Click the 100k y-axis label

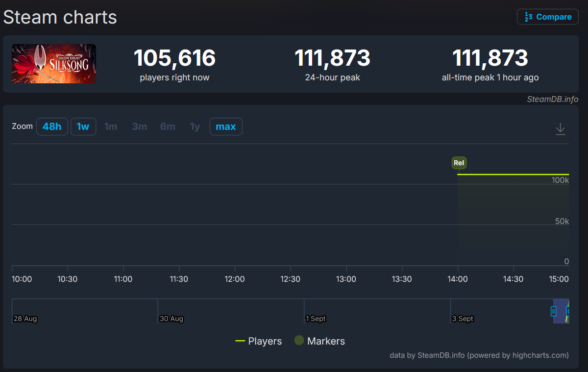(x=560, y=180)
